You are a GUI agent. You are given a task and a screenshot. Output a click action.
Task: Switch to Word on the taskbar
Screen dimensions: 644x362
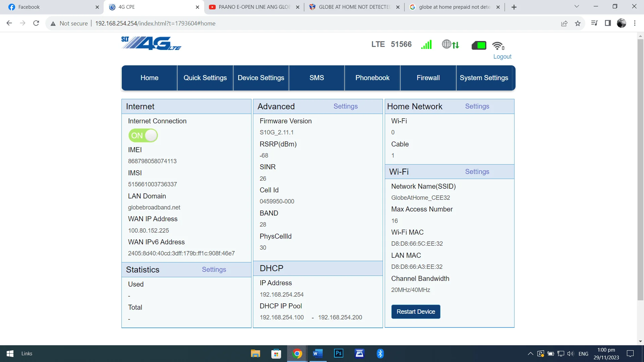coord(318,354)
